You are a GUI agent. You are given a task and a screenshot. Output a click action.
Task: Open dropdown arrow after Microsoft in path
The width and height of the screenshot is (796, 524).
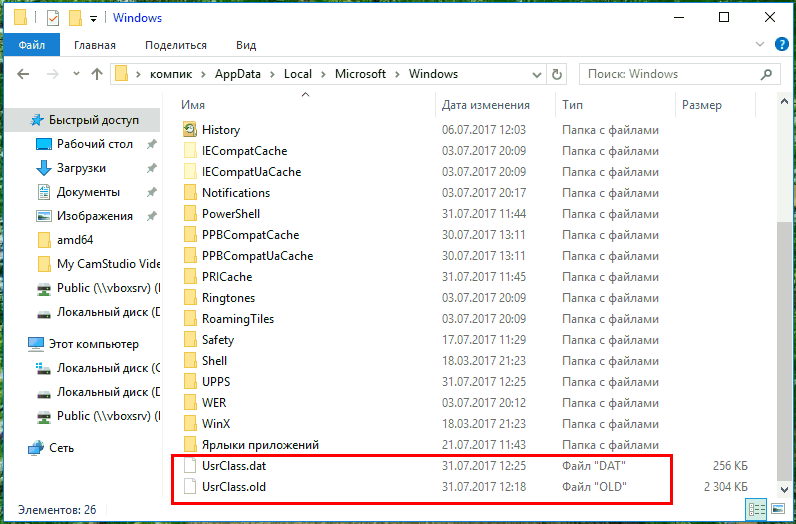(x=397, y=74)
